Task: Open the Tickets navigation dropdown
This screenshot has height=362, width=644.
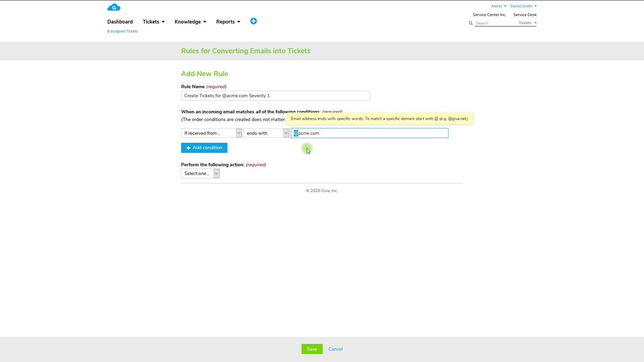Action: pos(153,21)
